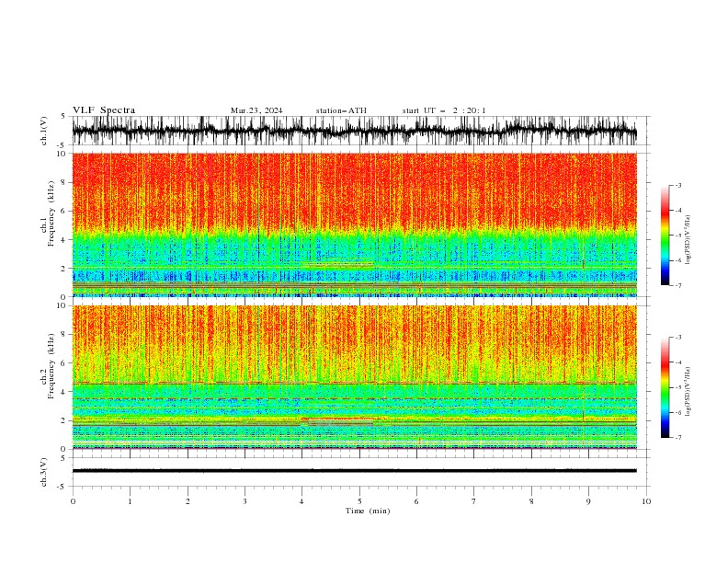
Task: Click the "10" kHz tick on ch.2 axis
Action: (x=63, y=305)
